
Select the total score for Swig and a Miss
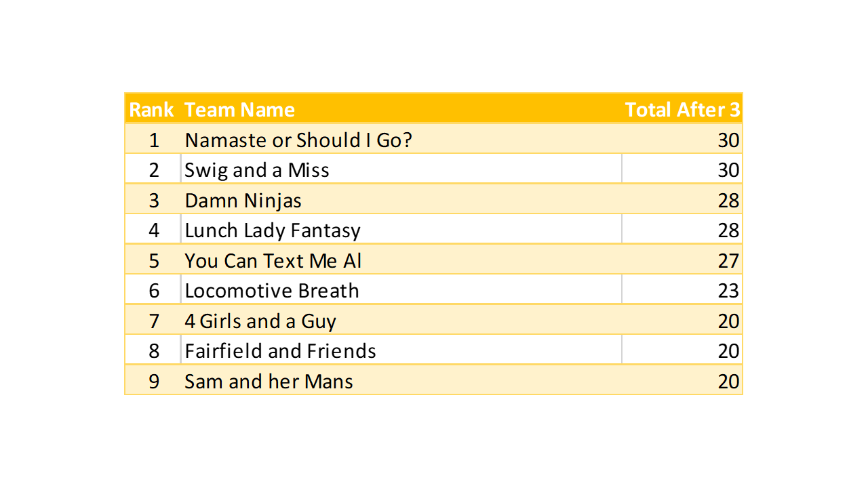(x=728, y=170)
